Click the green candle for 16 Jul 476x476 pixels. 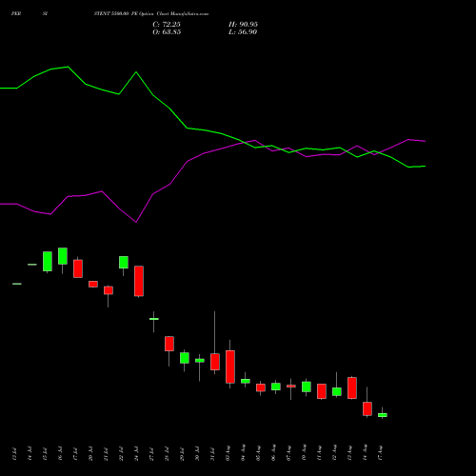63,256
